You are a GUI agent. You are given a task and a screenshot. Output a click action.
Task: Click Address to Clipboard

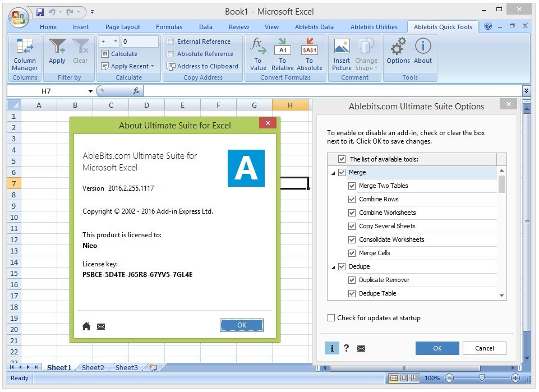coord(202,66)
